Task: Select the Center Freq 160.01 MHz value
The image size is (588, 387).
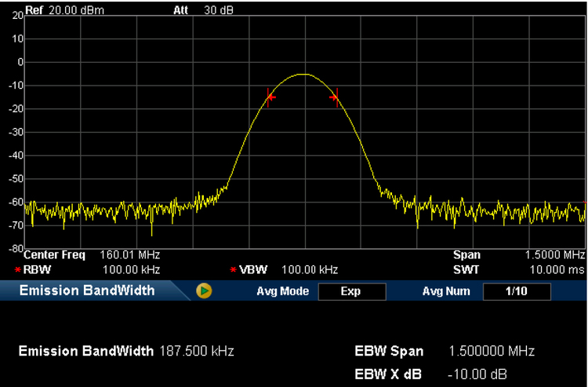Action: pos(130,255)
